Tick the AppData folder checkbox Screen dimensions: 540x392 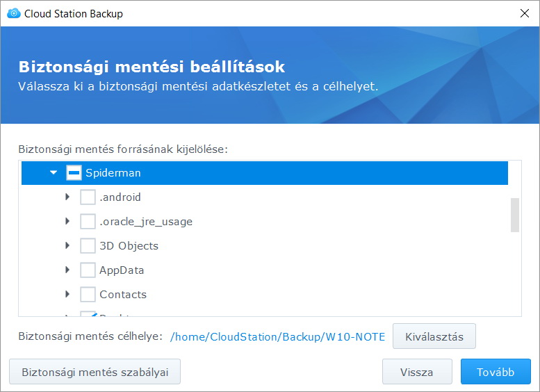(88, 270)
